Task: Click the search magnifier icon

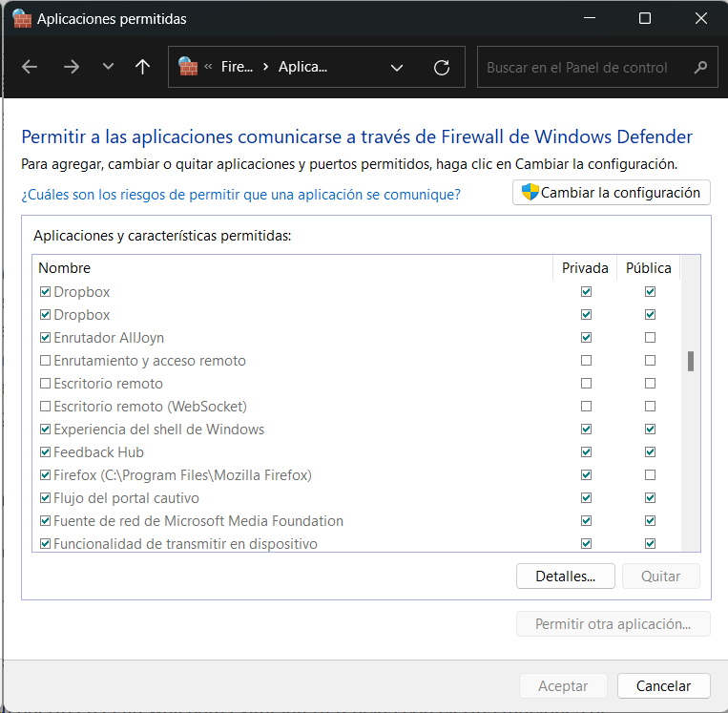Action: (700, 68)
